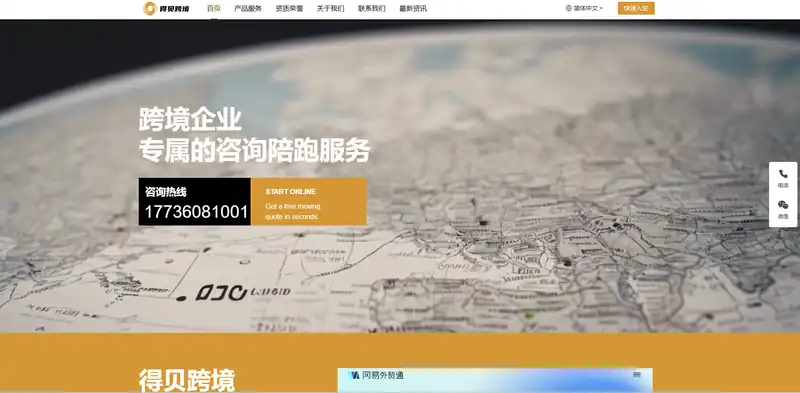Screen dimensions: 800x393
Task: Open 联系我们 navigation item
Action: [x=372, y=9]
